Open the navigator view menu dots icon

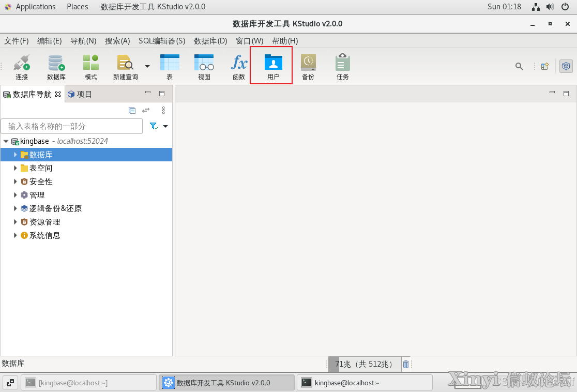point(163,111)
